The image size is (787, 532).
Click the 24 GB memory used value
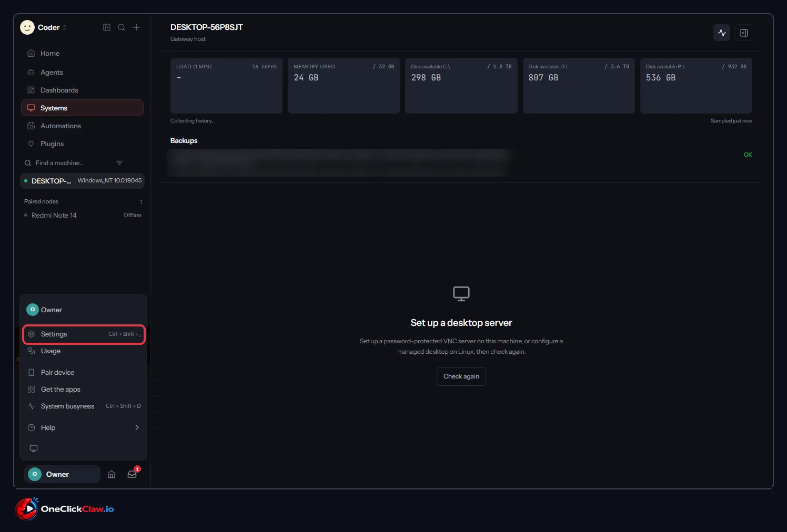coord(306,78)
